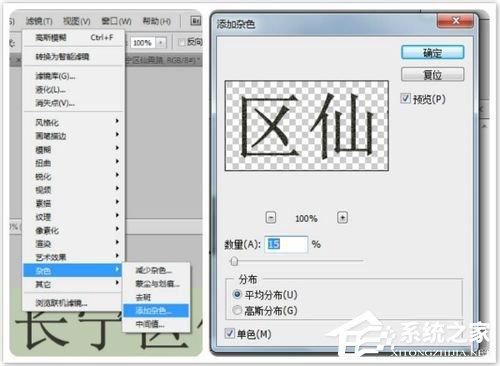
Task: Reapply 高斯模糊 Ctrl+F filter
Action: [73, 37]
